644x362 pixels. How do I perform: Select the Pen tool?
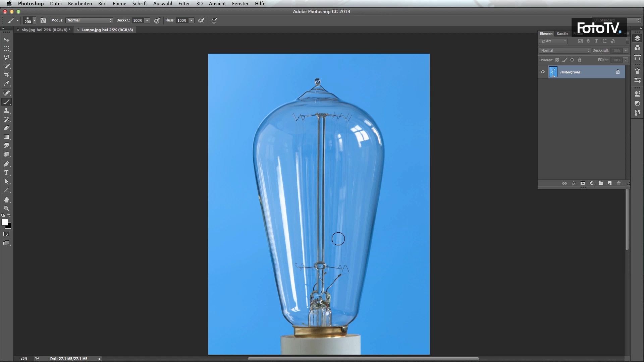(x=6, y=164)
